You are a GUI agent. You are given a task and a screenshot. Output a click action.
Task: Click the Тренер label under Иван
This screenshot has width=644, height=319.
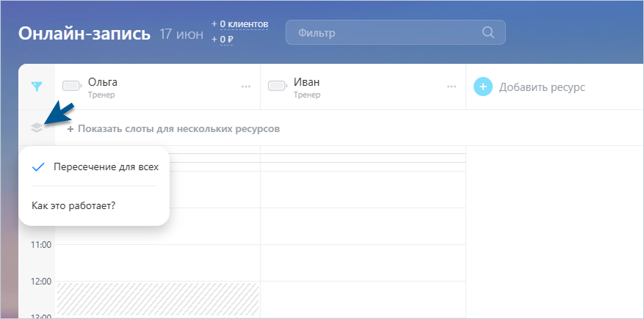tap(307, 95)
